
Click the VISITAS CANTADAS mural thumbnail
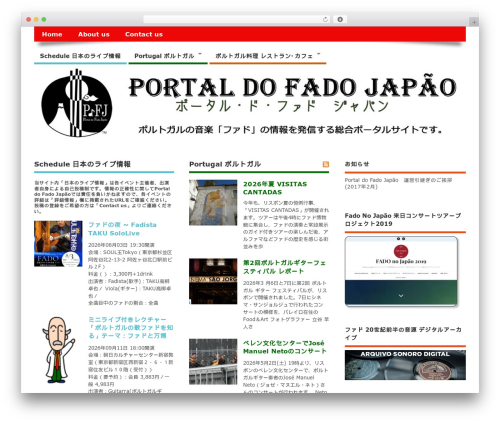[x=213, y=203]
